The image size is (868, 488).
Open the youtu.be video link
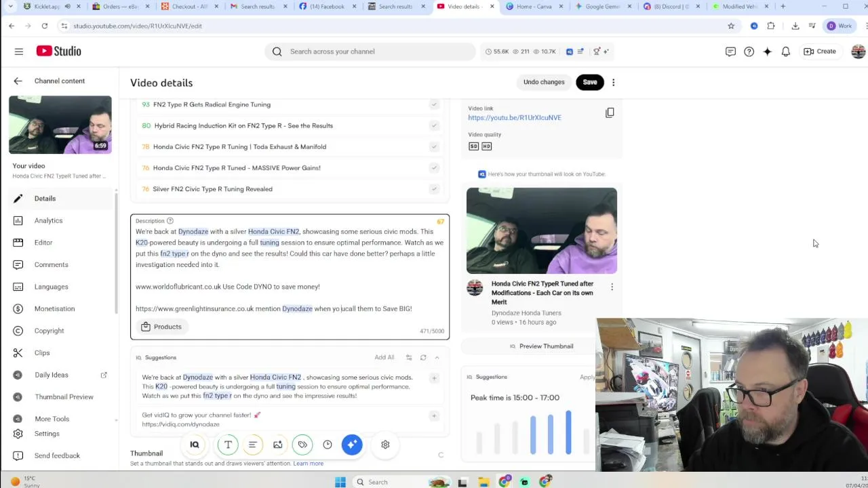point(515,117)
